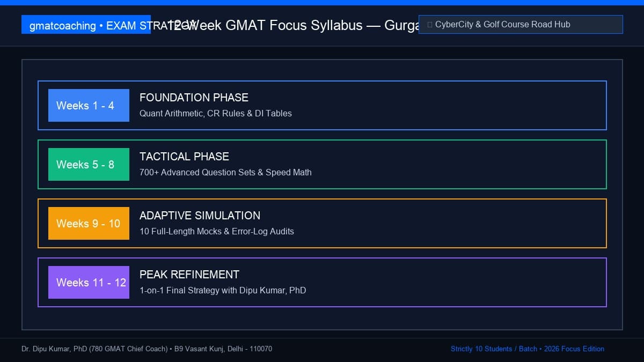644x362 pixels.
Task: Click the TACTICAL PHASE heading
Action: [184, 157]
